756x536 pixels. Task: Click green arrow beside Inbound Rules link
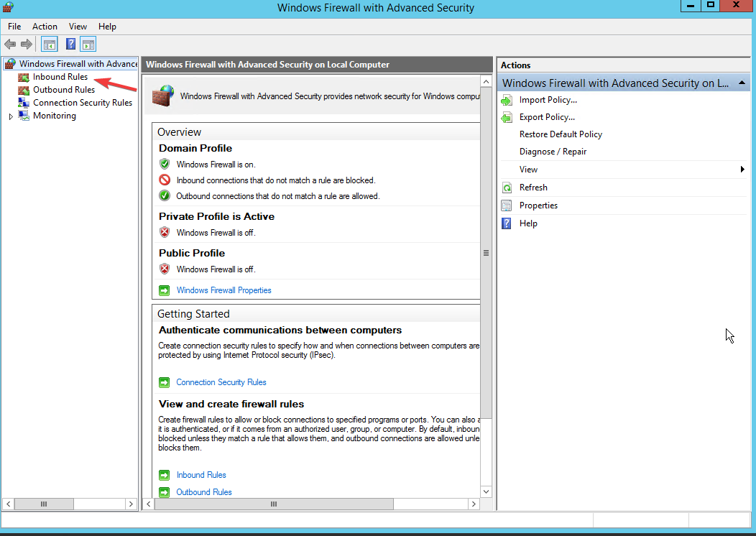[x=165, y=475]
